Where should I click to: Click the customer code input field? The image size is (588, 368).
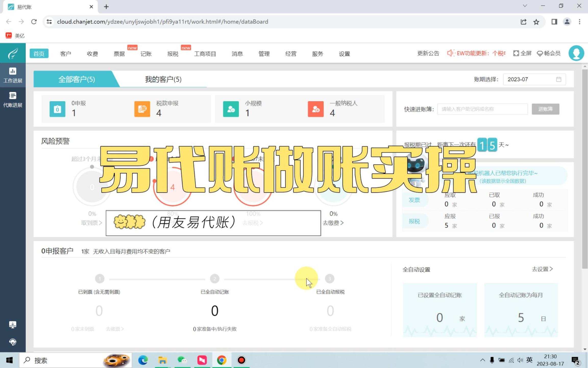point(483,109)
